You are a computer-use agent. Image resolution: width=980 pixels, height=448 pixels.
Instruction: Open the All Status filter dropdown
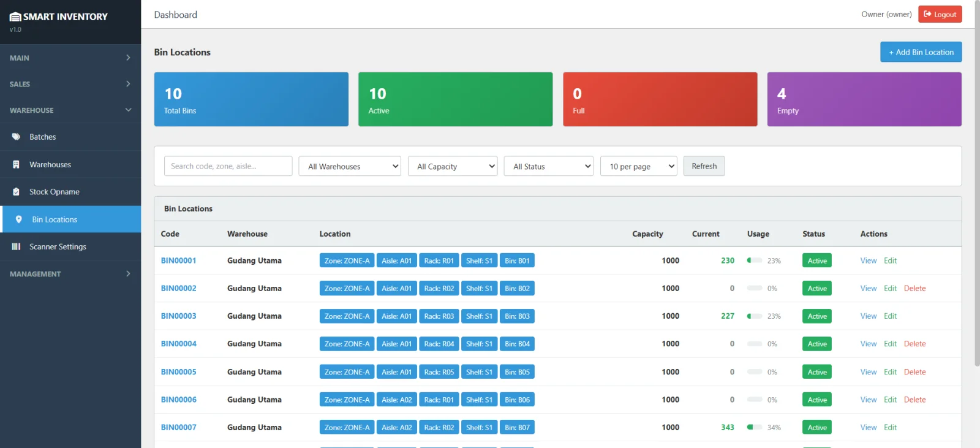tap(549, 166)
